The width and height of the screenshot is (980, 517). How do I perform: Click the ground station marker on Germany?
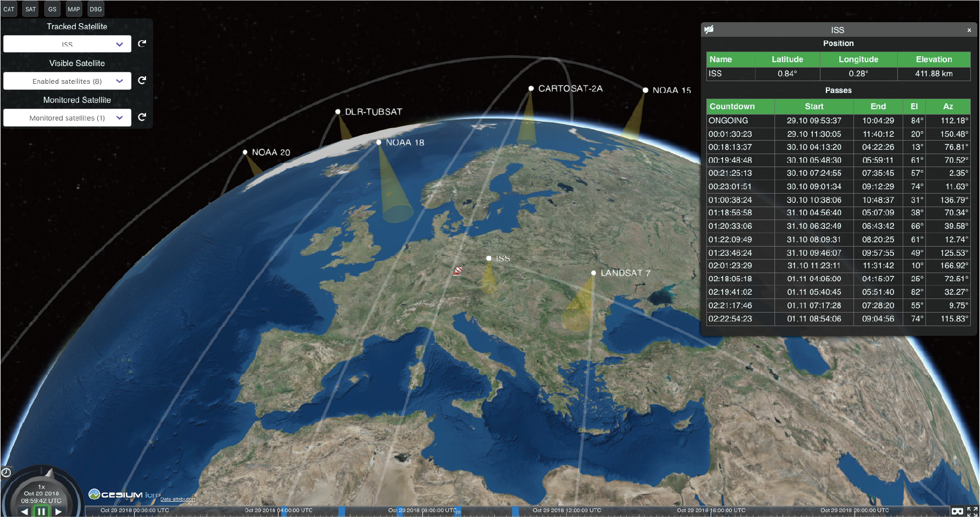pyautogui.click(x=458, y=270)
